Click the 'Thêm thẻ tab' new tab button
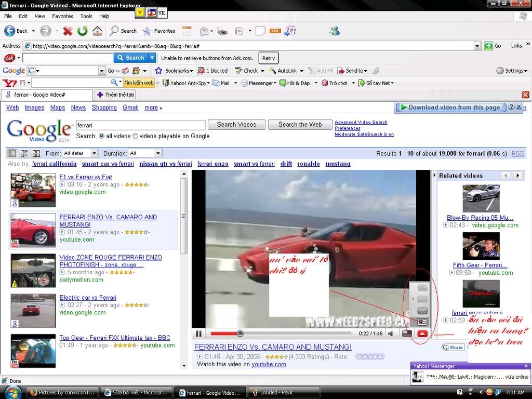532x399 pixels. (116, 95)
